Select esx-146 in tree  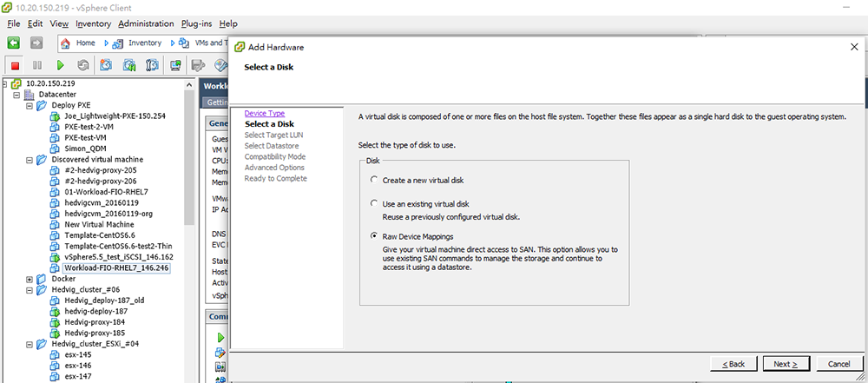tap(78, 366)
